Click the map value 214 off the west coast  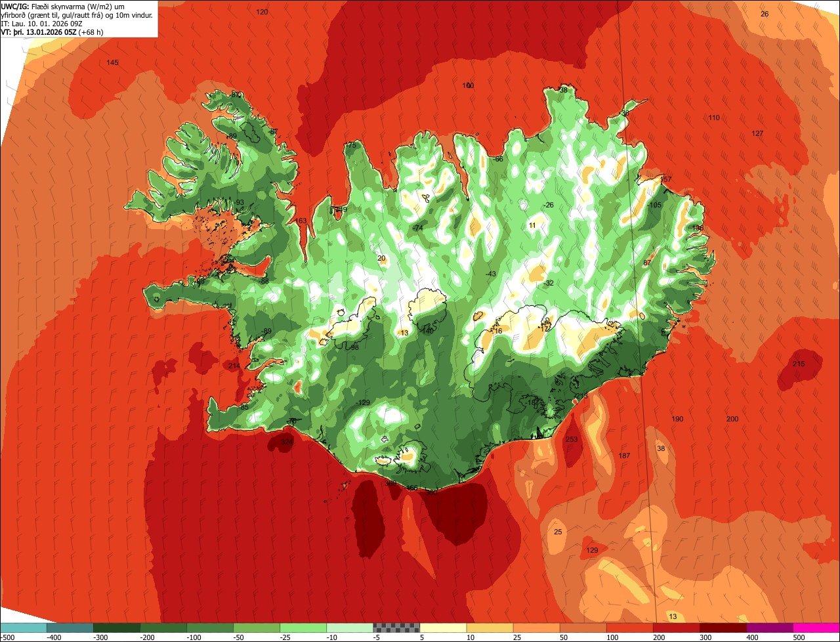tap(234, 365)
